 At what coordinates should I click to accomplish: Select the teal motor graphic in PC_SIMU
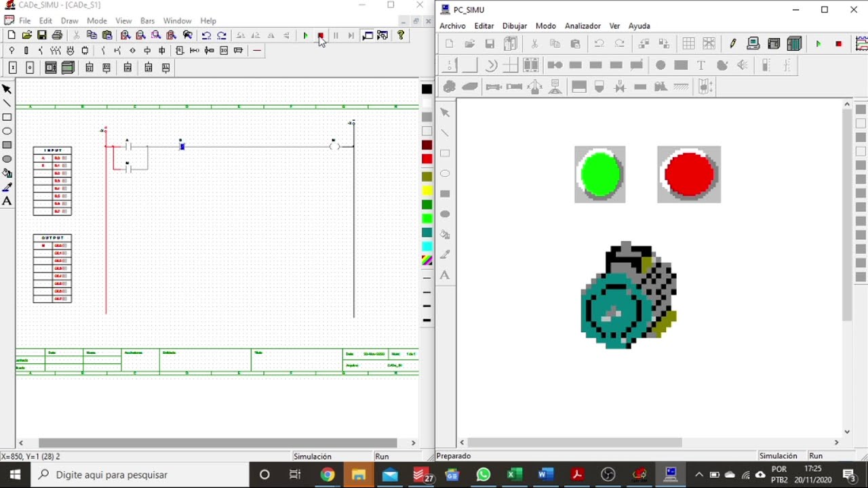(x=628, y=296)
